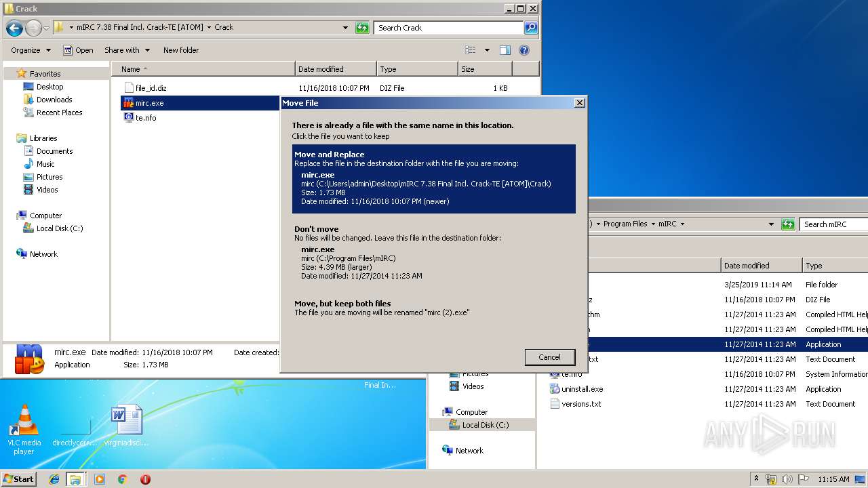Select the te.nfo file icon in Crack window
The image size is (868, 488).
pos(129,117)
